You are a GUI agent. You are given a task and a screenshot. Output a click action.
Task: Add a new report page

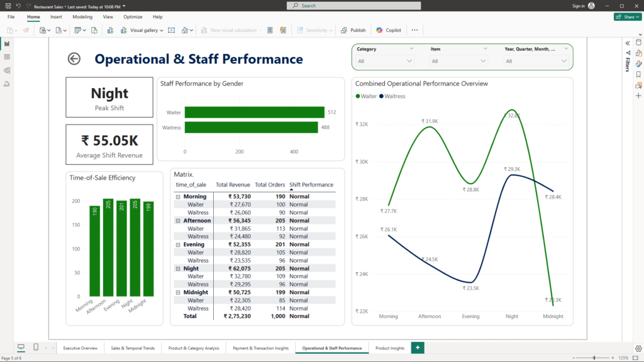417,348
